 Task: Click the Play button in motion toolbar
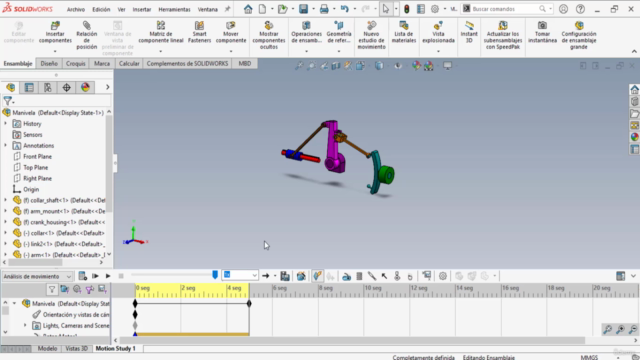click(108, 276)
